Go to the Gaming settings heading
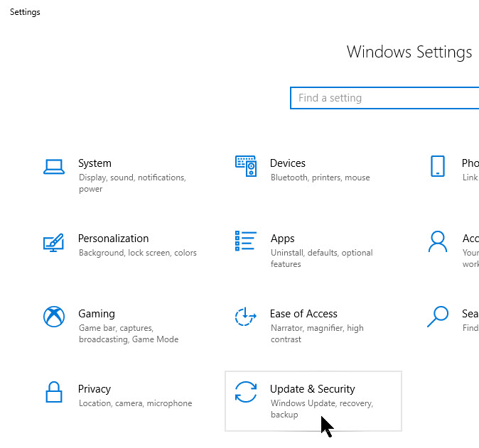This screenshot has width=479, height=448. (x=96, y=314)
